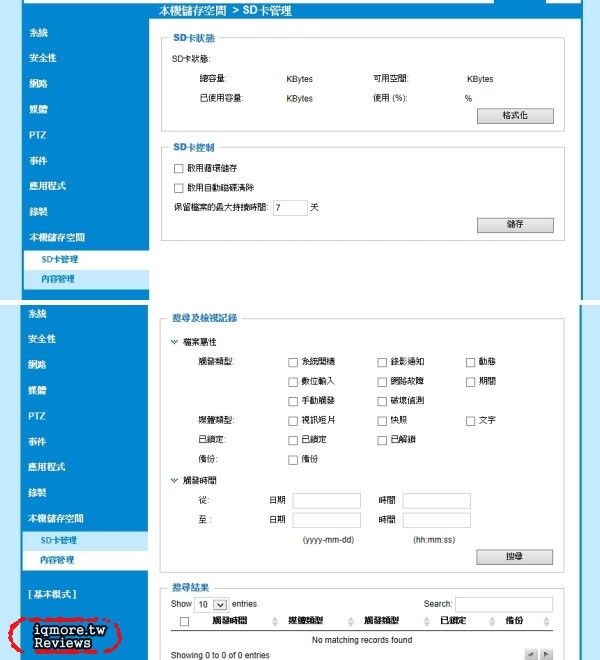
Task: Enable 啟用自動磁碟清除 checkbox
Action: (x=179, y=188)
